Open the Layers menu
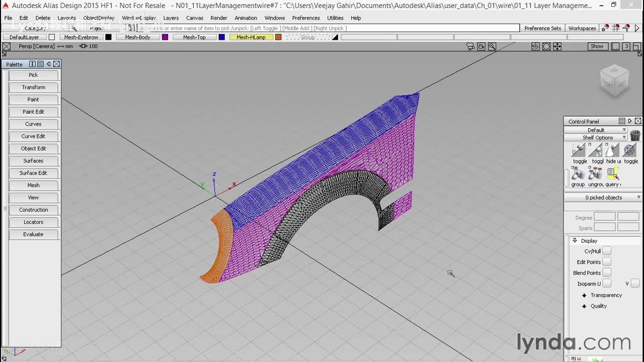Screen dimensions: 644x362 pos(171,18)
